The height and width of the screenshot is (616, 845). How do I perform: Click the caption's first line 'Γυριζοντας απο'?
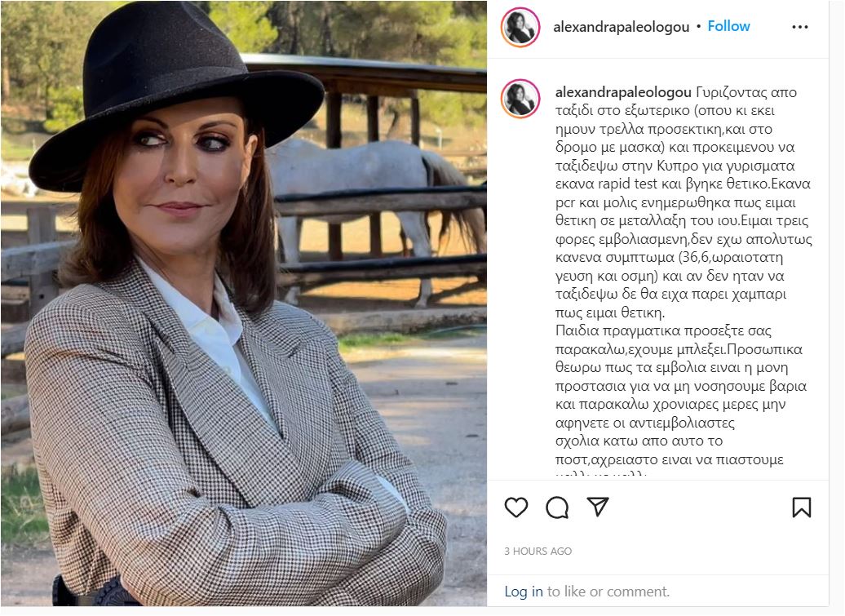pyautogui.click(x=746, y=93)
